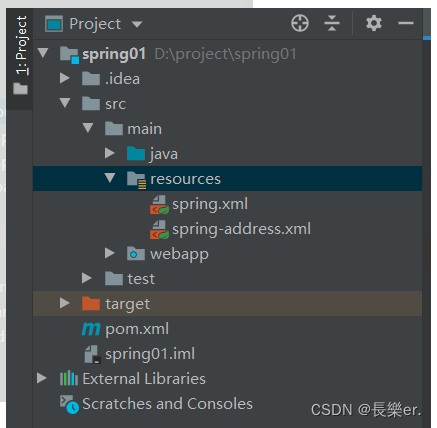Image resolution: width=437 pixels, height=428 pixels.
Task: Click the test folder icon
Action: pyautogui.click(x=114, y=278)
